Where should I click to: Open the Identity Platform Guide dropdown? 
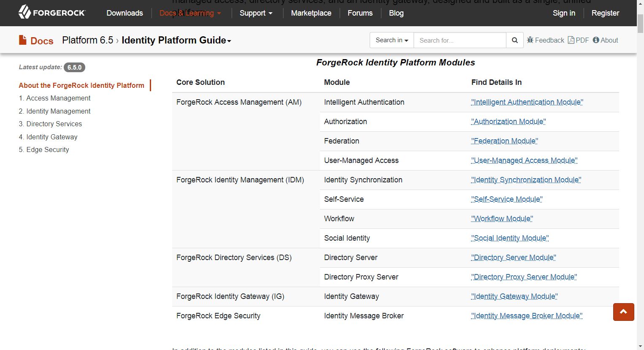(x=176, y=40)
